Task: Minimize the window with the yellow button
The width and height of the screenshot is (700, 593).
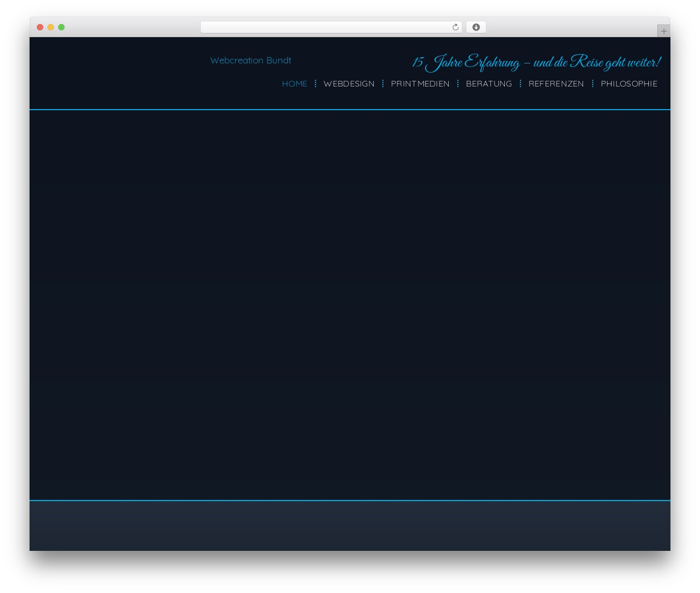Action: [50, 27]
